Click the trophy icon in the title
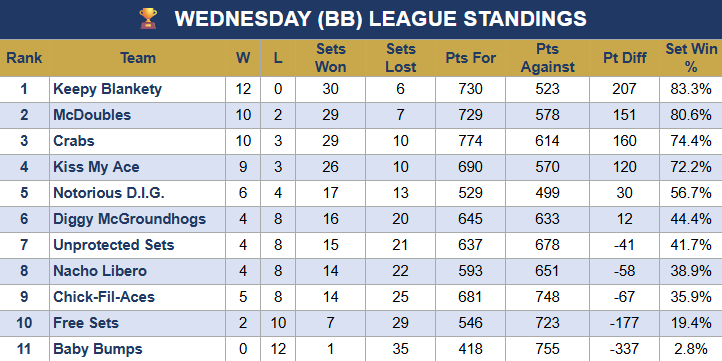Screen dimensions: 722x361 click(148, 19)
